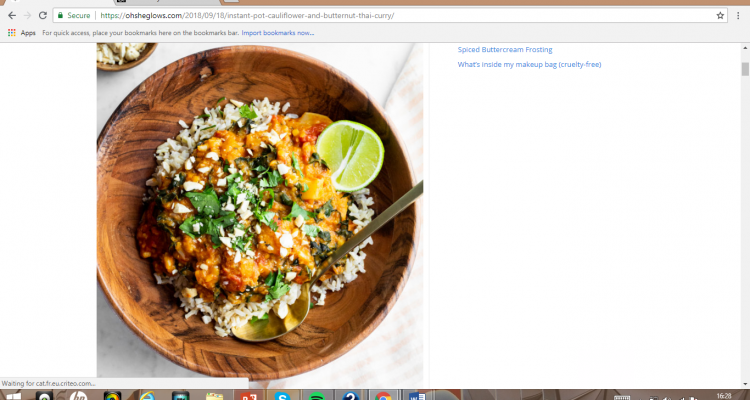Open File Explorer folder in taskbar
The height and width of the screenshot is (400, 750).
[215, 395]
